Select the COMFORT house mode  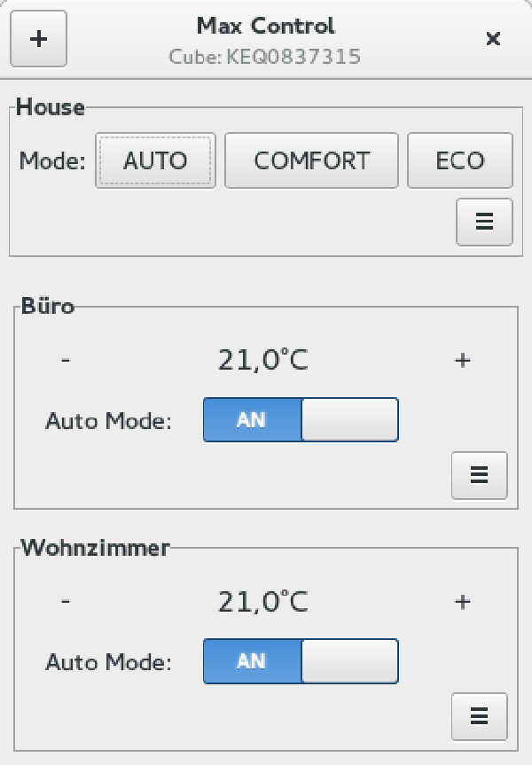click(312, 160)
